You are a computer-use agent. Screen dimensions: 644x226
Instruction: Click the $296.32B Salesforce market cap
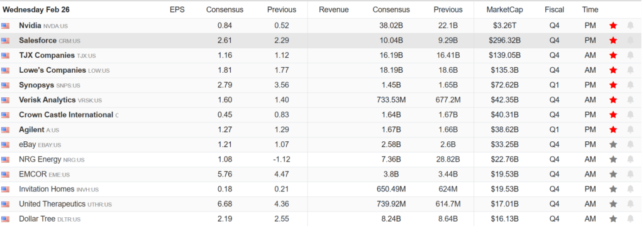coord(505,41)
